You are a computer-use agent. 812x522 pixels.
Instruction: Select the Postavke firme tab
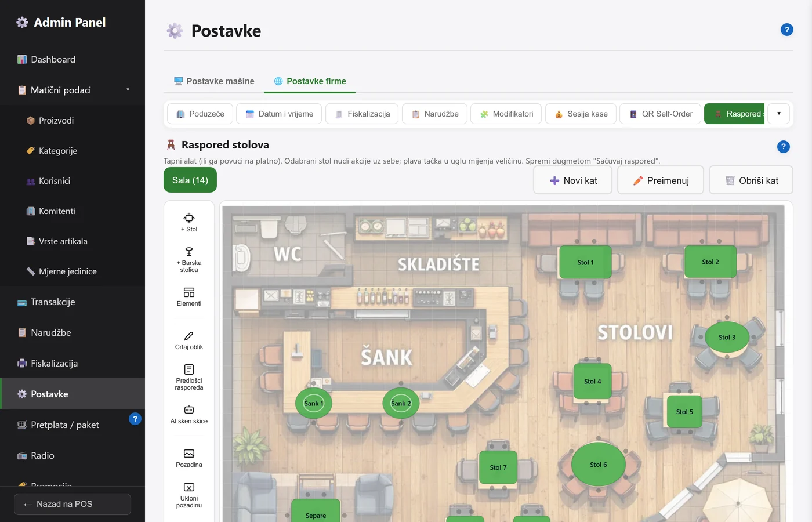(310, 81)
